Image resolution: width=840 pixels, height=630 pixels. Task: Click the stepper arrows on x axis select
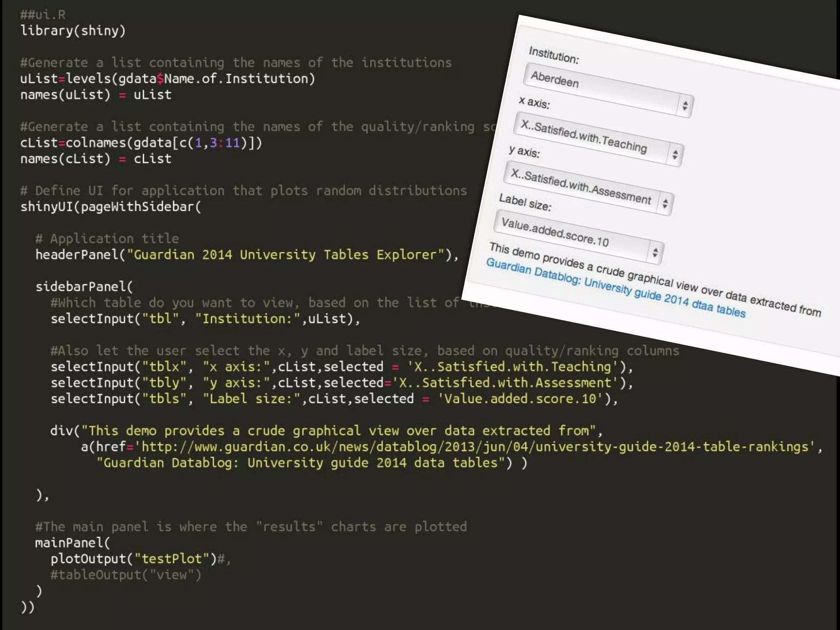(675, 155)
